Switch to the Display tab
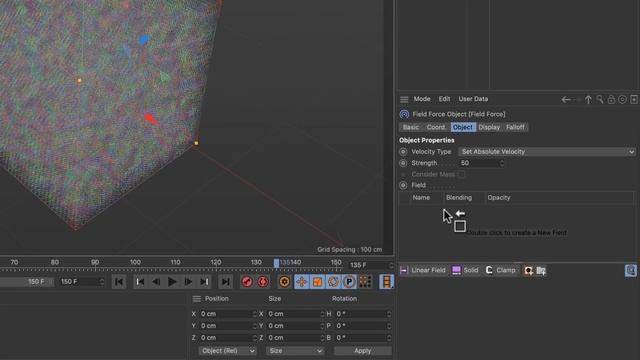This screenshot has width=640, height=360. pos(489,127)
